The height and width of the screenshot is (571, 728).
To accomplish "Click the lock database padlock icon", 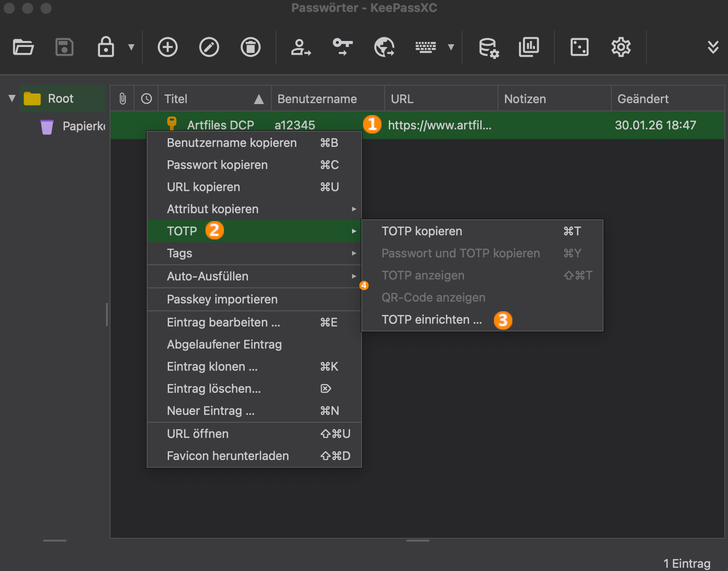I will point(106,47).
